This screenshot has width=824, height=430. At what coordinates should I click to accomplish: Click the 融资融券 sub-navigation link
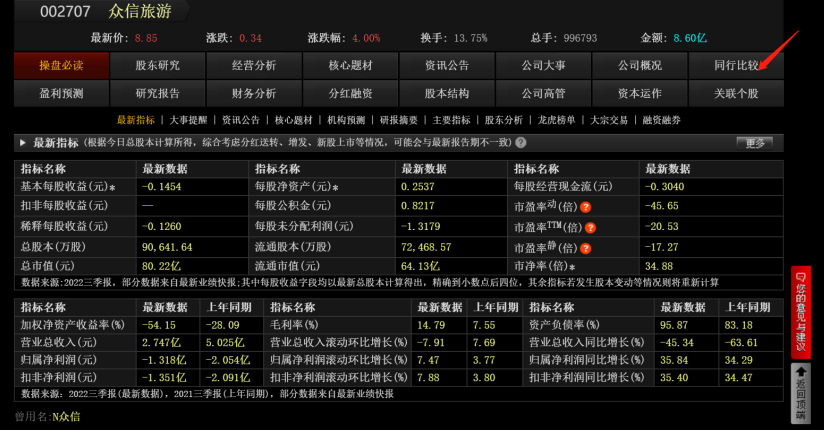(x=661, y=120)
